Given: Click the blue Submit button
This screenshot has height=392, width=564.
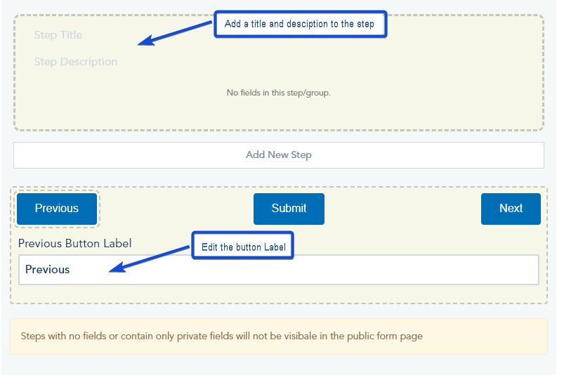Looking at the screenshot, I should (x=289, y=209).
